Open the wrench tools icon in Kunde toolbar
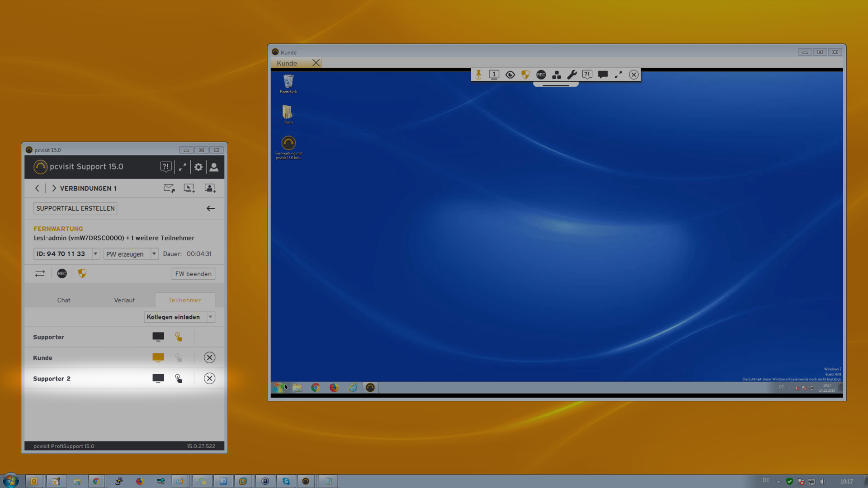Viewport: 868px width, 488px height. [x=572, y=75]
